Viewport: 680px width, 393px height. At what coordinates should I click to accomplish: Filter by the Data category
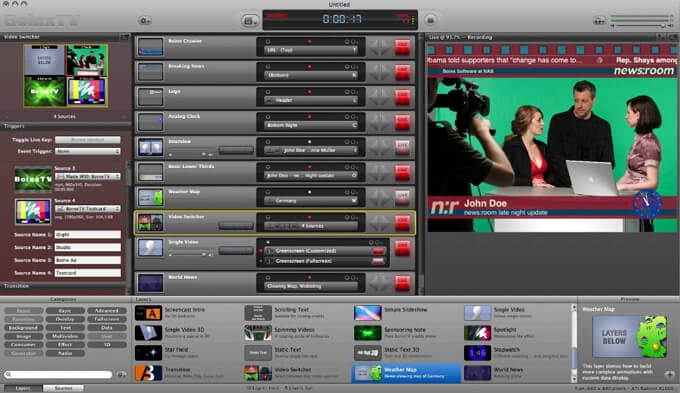click(107, 328)
